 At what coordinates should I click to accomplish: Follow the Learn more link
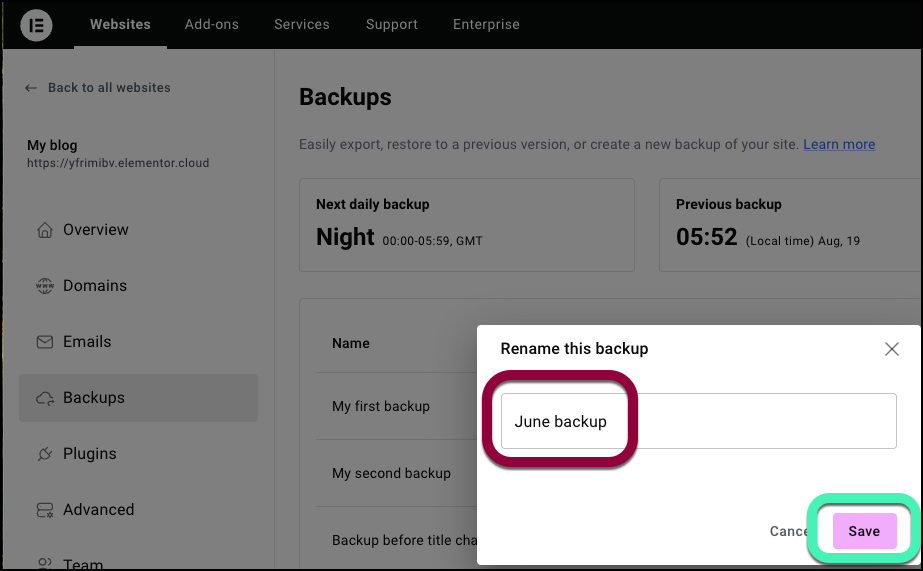tap(839, 144)
